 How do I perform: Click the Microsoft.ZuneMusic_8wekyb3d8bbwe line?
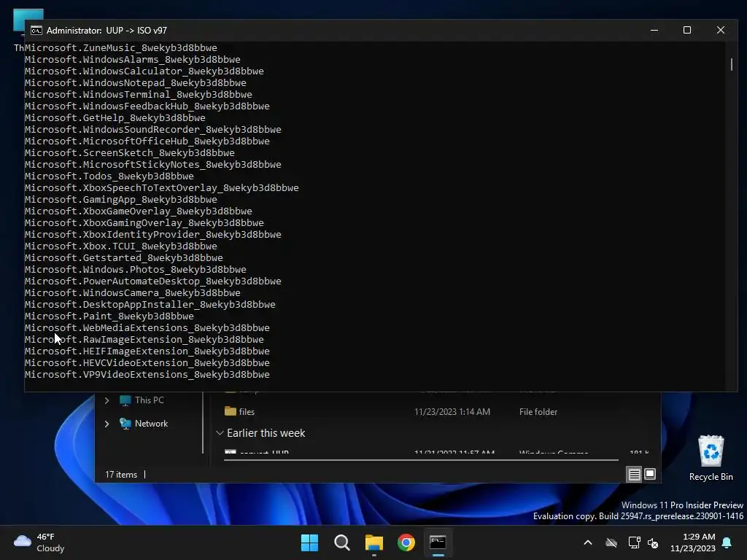click(121, 47)
